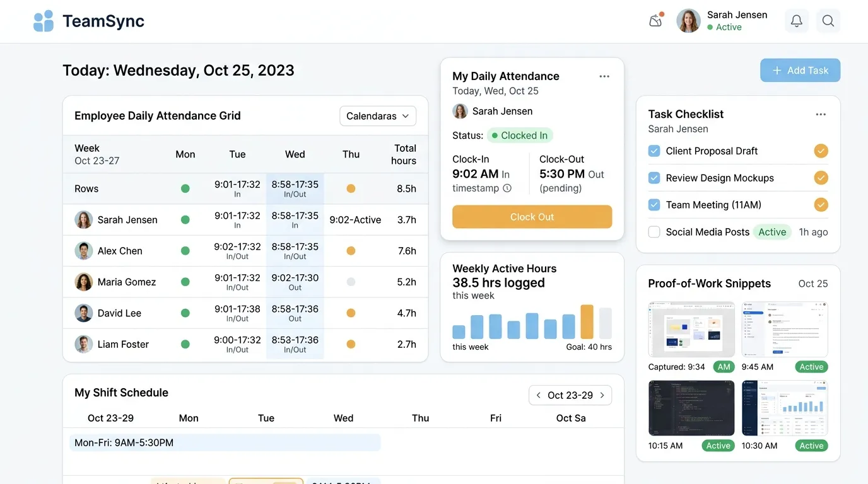Image resolution: width=868 pixels, height=484 pixels.
Task: Click Alex Chen's 7.6h total hours
Action: [x=407, y=251]
